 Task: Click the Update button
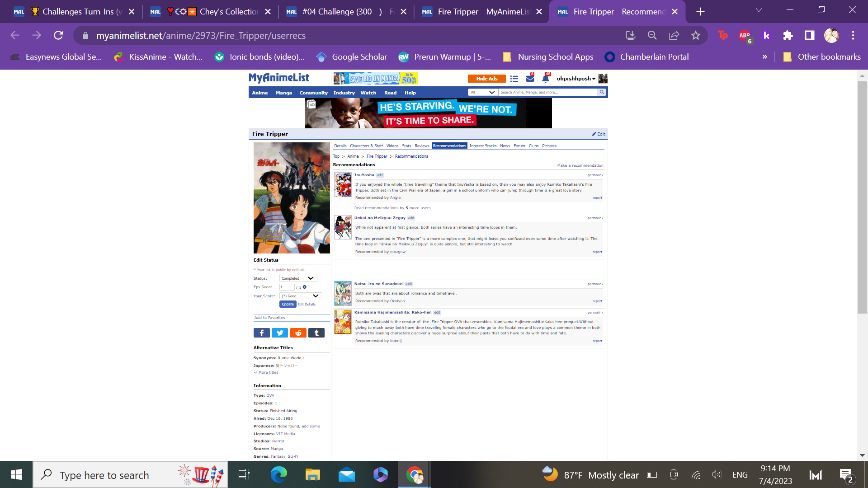pyautogui.click(x=288, y=304)
